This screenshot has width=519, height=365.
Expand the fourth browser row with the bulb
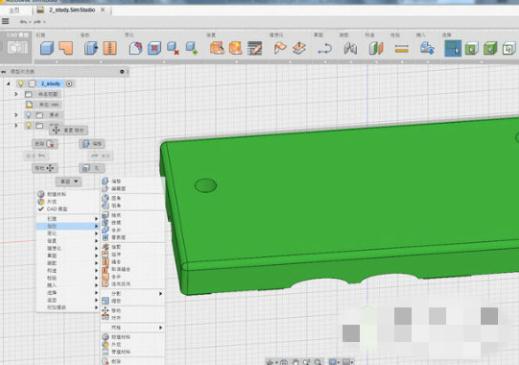tap(16, 115)
